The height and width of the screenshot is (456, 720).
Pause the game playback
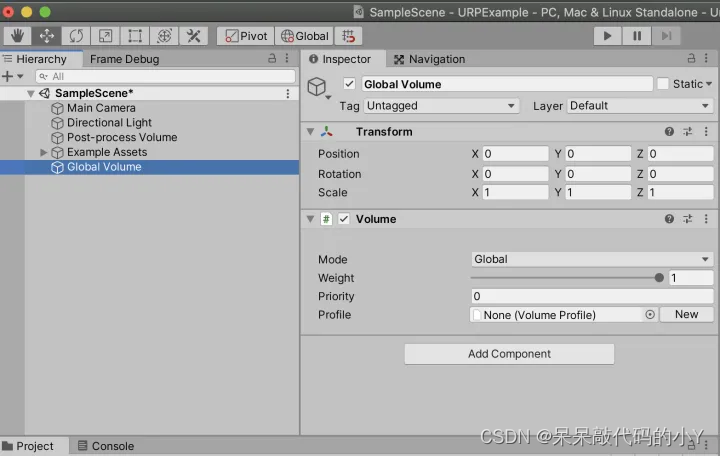637,36
